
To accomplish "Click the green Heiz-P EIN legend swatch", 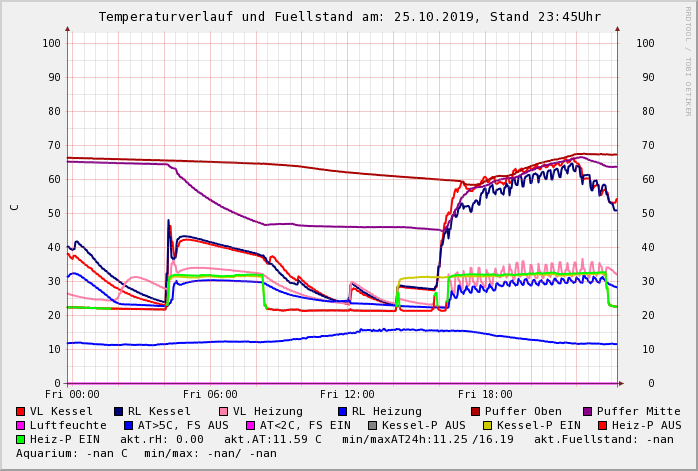I will click(21, 439).
